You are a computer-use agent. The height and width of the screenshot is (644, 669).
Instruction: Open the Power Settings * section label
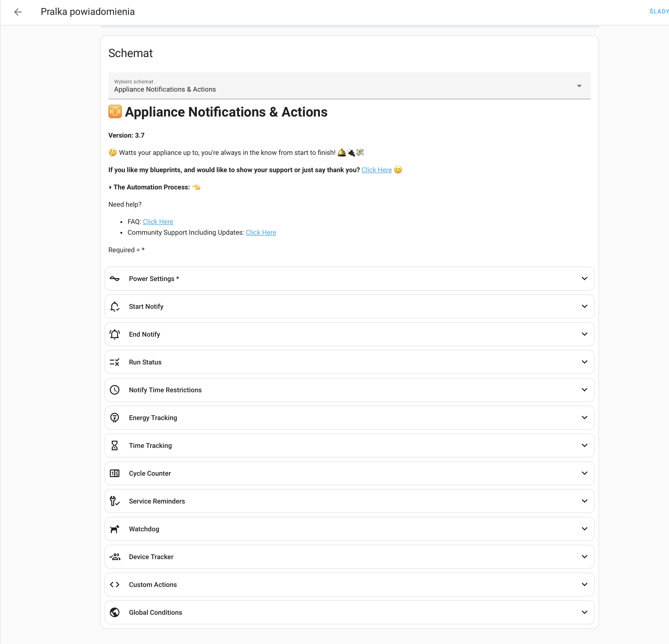pos(154,279)
